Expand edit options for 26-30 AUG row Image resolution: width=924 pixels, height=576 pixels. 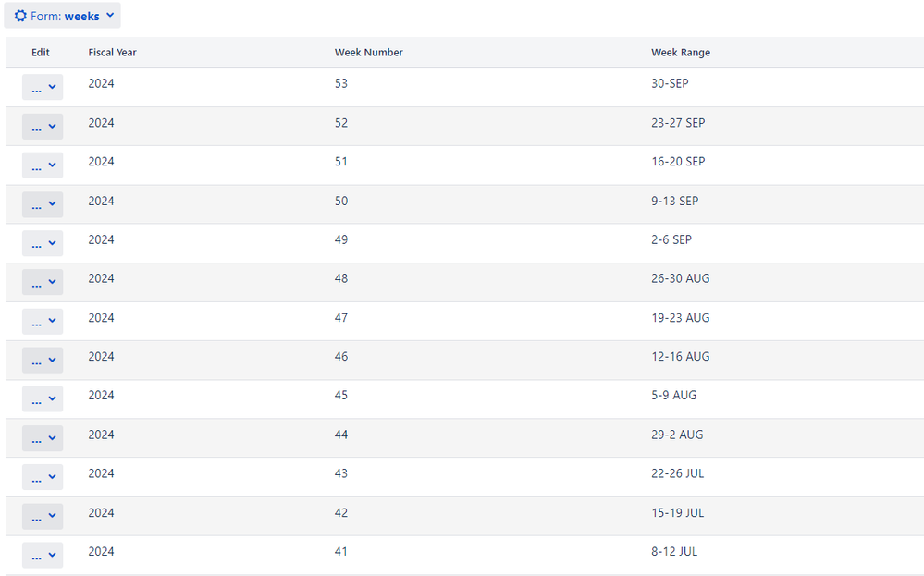(x=43, y=282)
